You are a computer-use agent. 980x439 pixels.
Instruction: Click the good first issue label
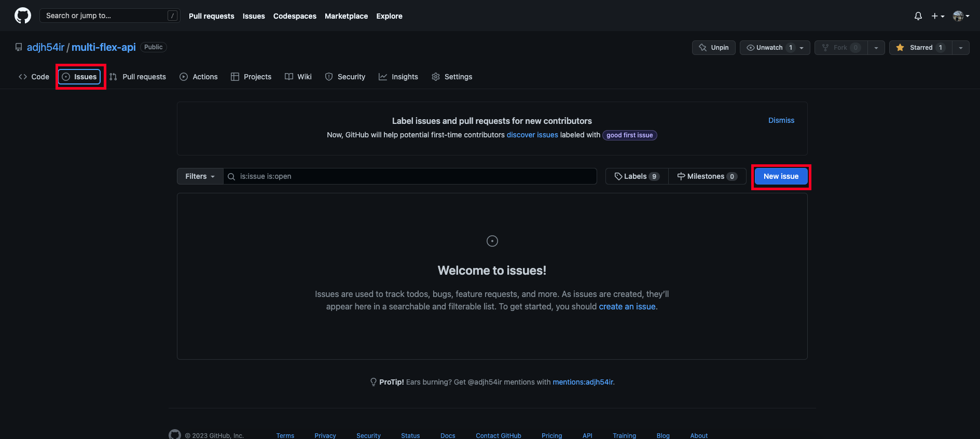point(630,135)
